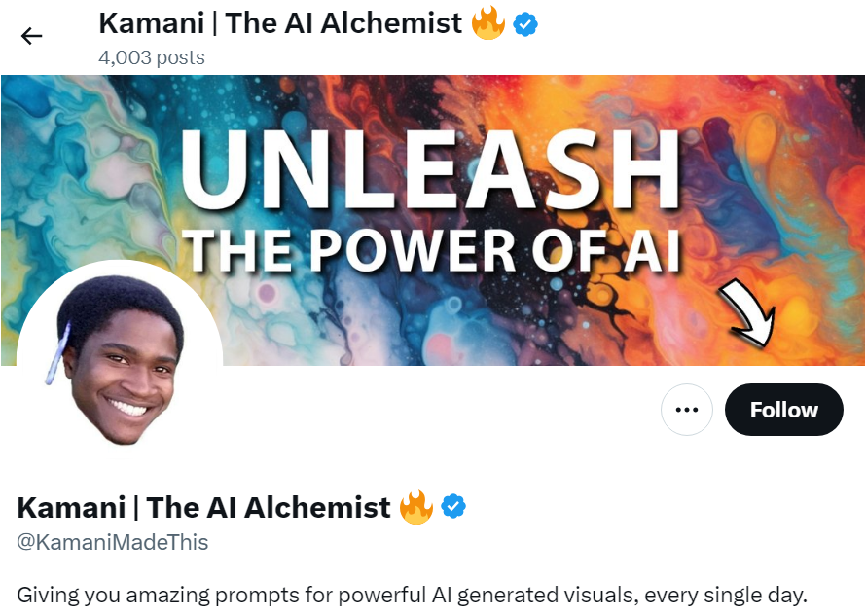Click the fire emoji beside the profile name
866x616 pixels.
(x=415, y=507)
